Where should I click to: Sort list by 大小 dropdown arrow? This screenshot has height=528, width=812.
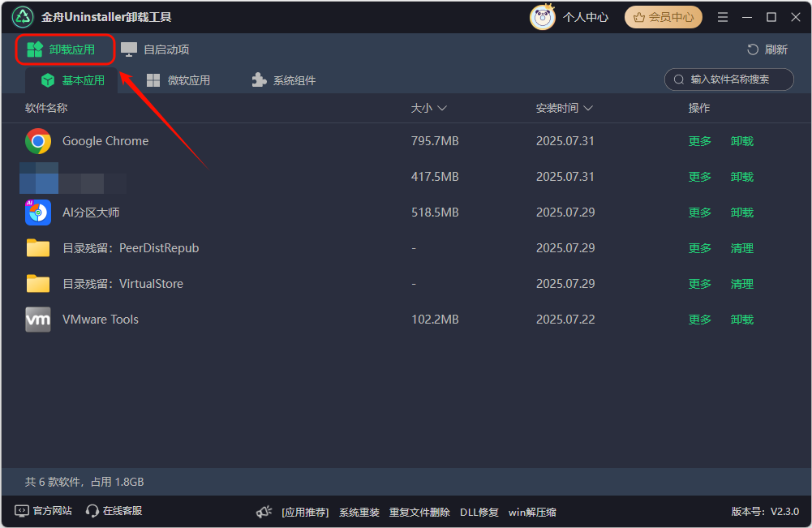tap(442, 108)
